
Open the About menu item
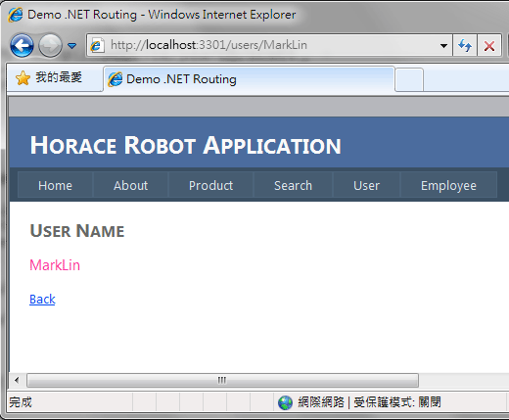tap(131, 185)
